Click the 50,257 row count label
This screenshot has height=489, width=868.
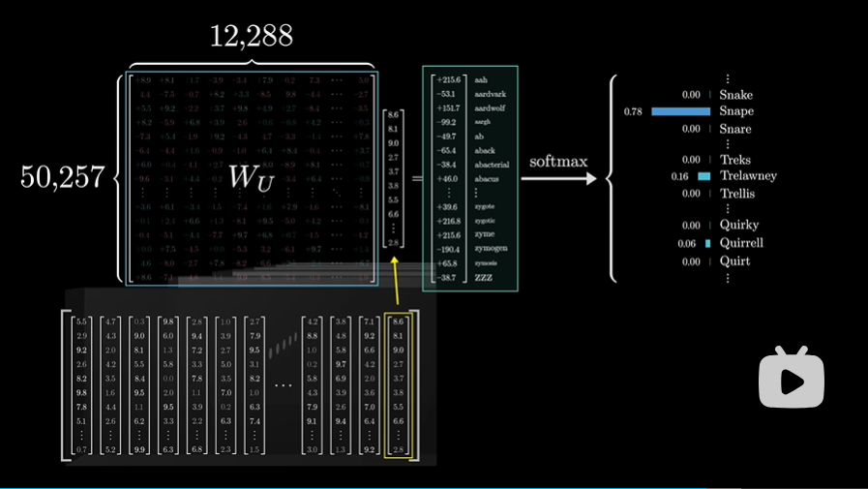63,176
